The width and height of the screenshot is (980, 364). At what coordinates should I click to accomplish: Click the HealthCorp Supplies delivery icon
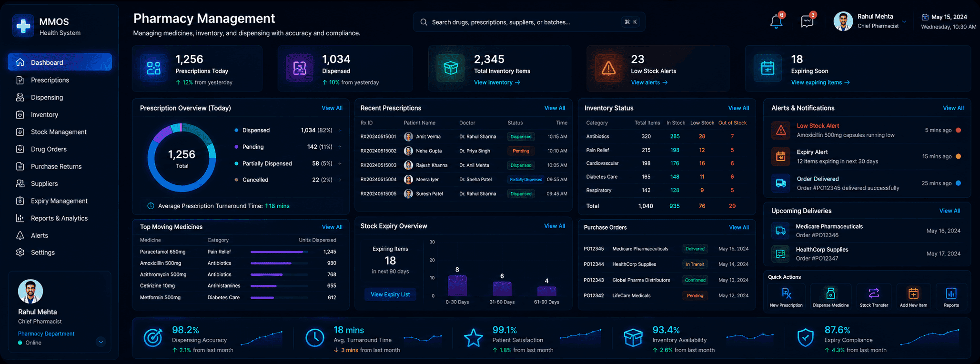[780, 254]
